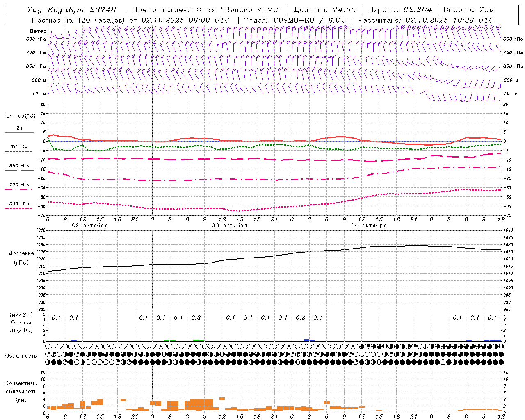Click the green Td 2м dew point legend line

click(x=18, y=152)
